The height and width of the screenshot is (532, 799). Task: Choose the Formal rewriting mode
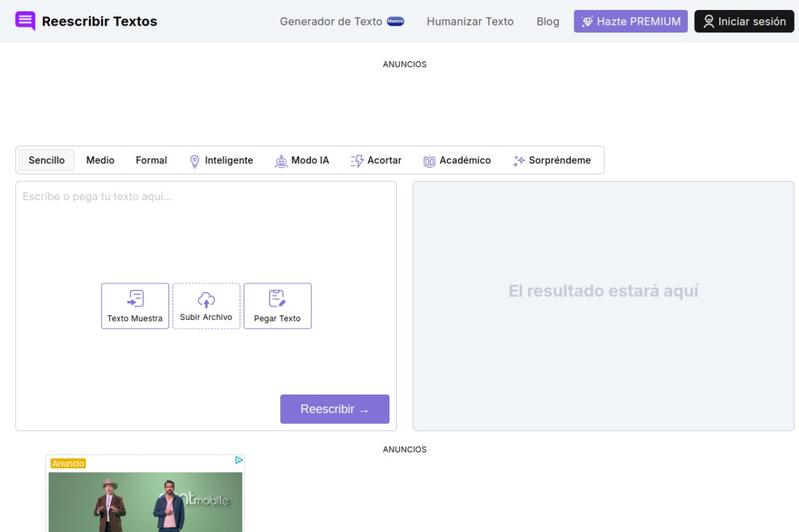(151, 160)
